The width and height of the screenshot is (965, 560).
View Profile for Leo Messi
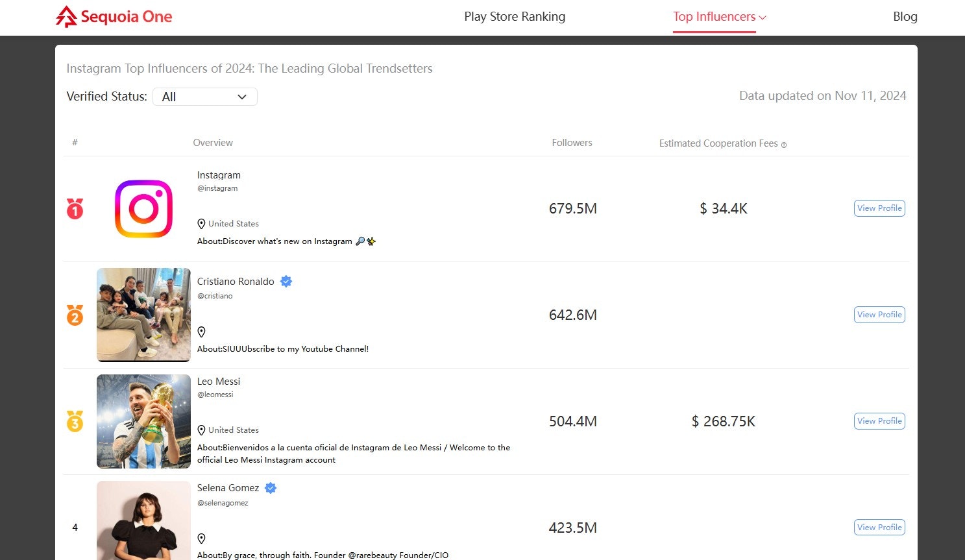tap(879, 421)
